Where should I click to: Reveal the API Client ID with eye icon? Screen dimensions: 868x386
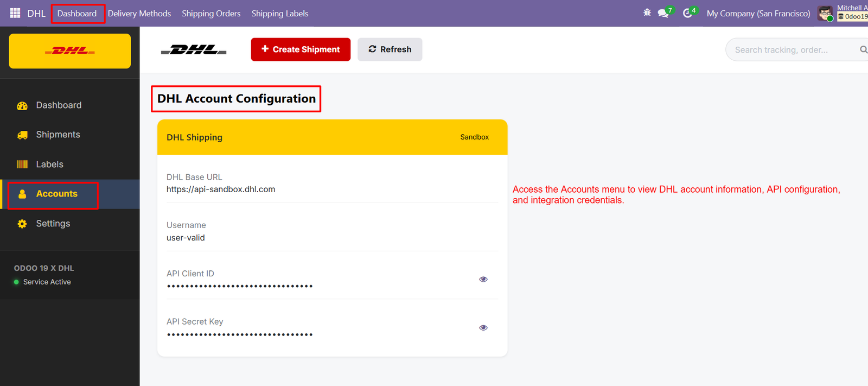click(483, 279)
